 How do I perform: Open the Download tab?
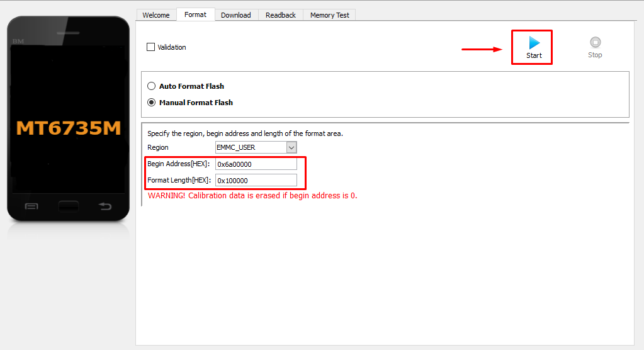[235, 15]
